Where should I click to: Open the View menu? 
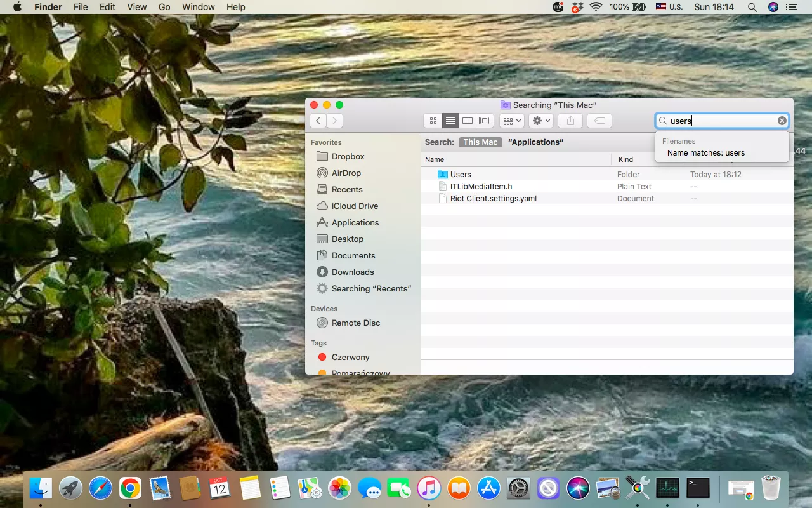137,7
